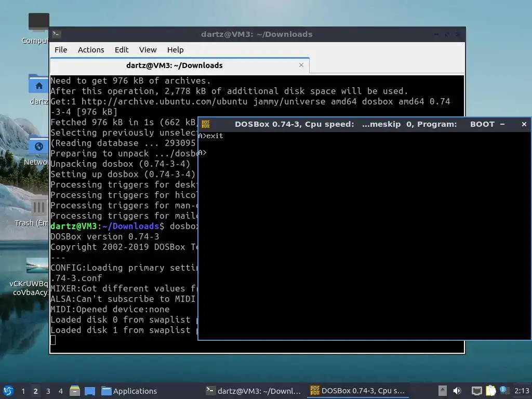Open the Edit menu in terminal
The width and height of the screenshot is (532, 399).
pos(122,50)
